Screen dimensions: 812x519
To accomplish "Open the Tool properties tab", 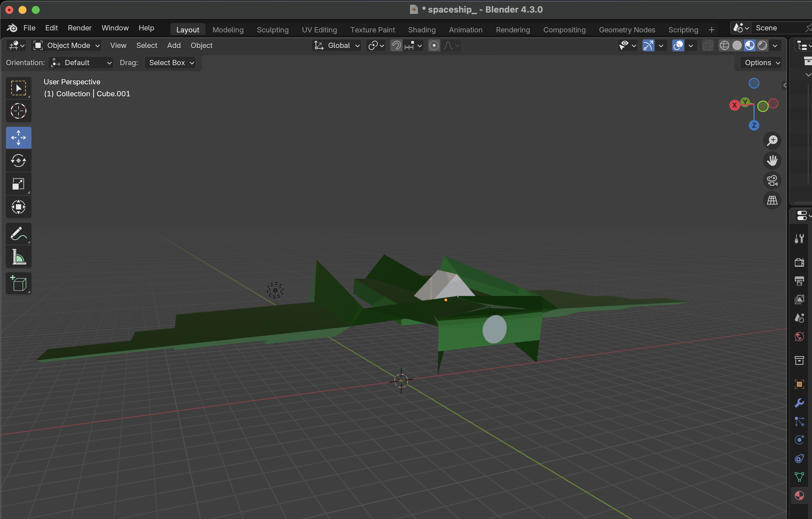I will pyautogui.click(x=799, y=239).
